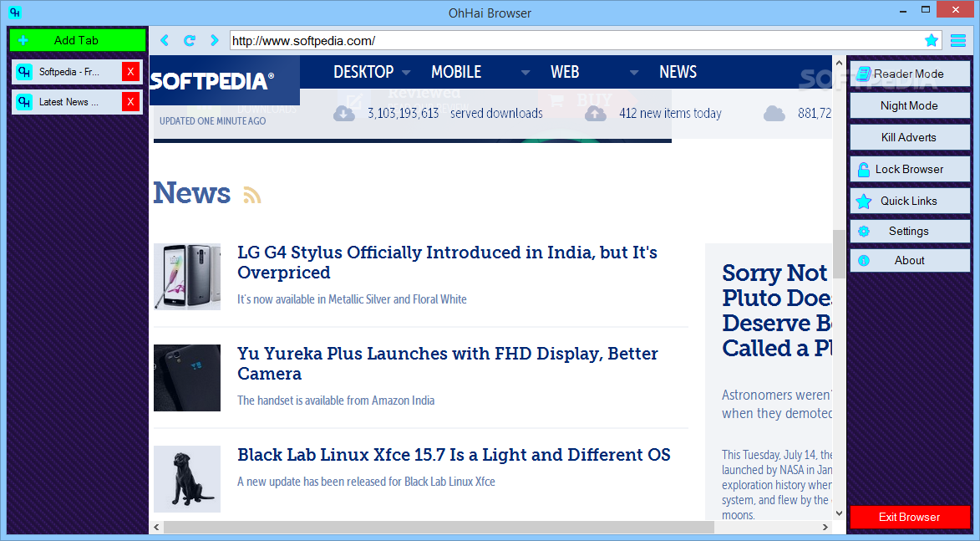Screen dimensions: 980x541
Task: Click the star icon on Quick Links
Action: (x=864, y=202)
